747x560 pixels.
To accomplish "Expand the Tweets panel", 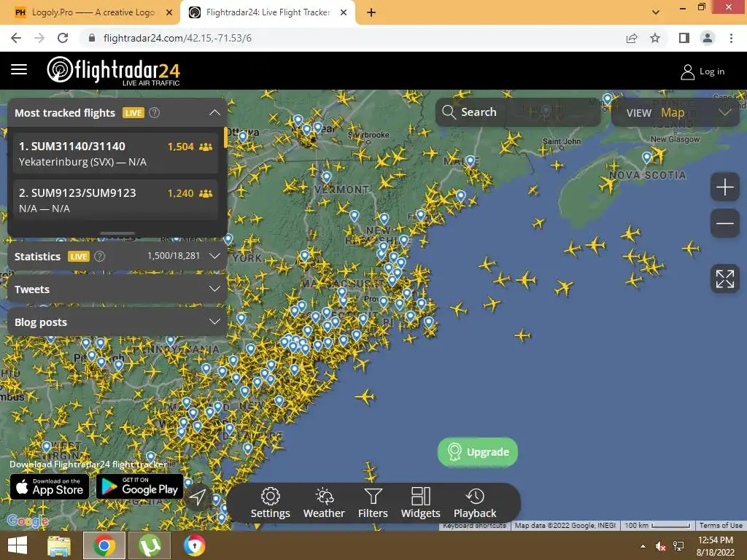I will (214, 289).
